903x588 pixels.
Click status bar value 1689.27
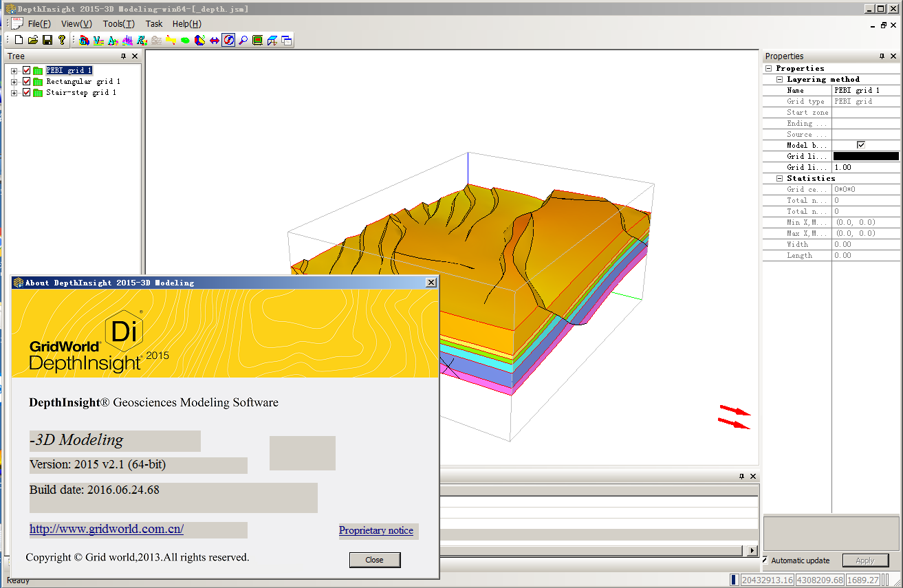tap(863, 580)
